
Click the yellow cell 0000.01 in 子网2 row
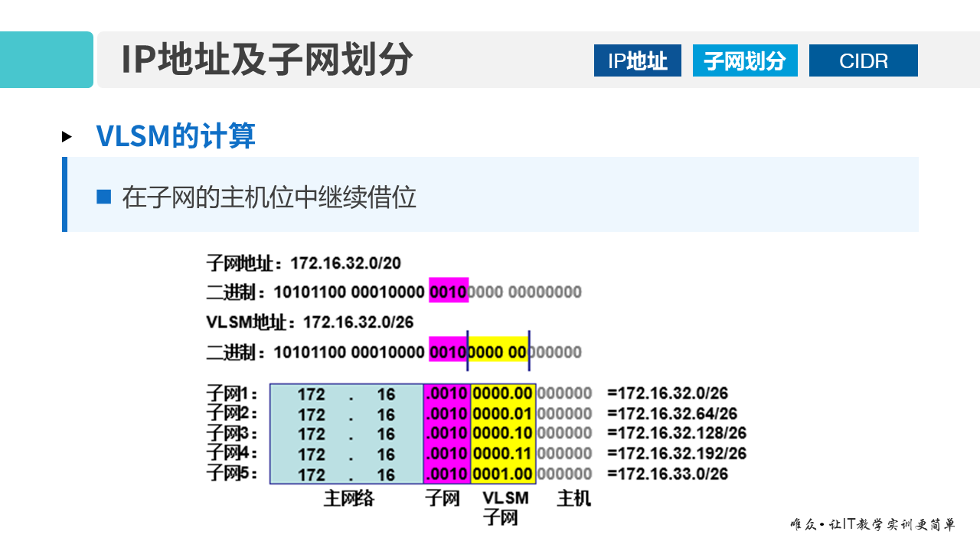(502, 413)
